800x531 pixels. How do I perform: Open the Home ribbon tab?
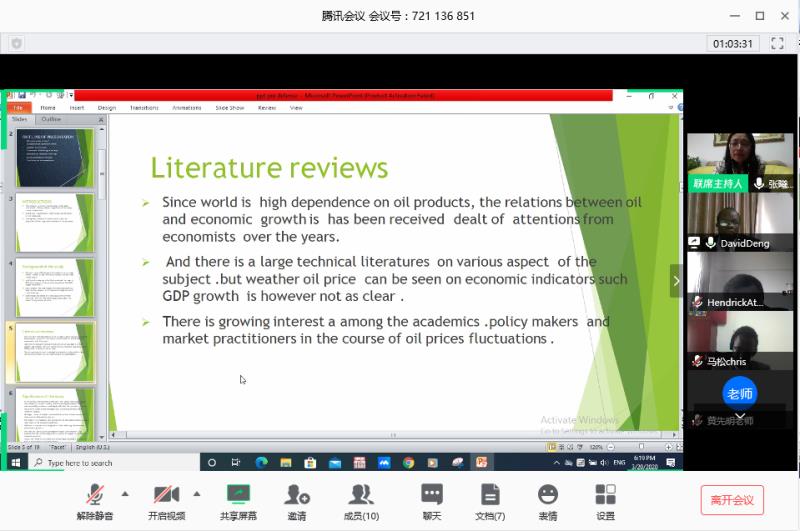point(47,108)
